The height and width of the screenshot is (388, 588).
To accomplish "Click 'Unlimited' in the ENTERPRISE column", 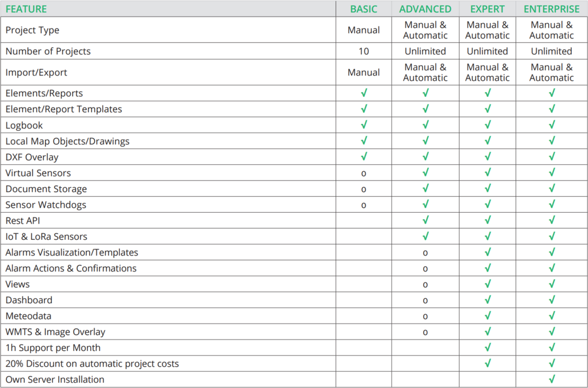I will (552, 51).
